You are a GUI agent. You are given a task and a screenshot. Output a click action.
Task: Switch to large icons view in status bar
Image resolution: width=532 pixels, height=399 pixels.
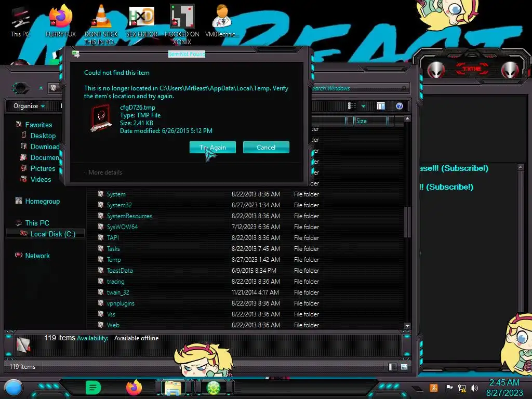tap(404, 367)
